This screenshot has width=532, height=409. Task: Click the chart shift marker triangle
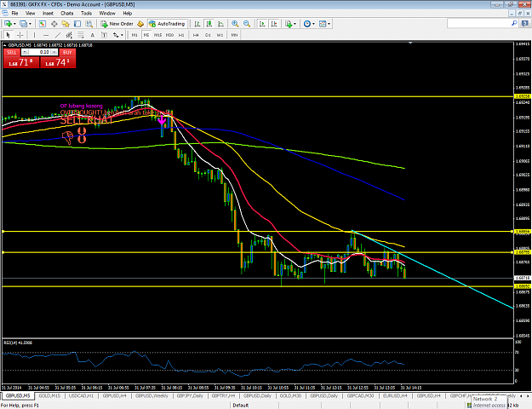tap(410, 43)
